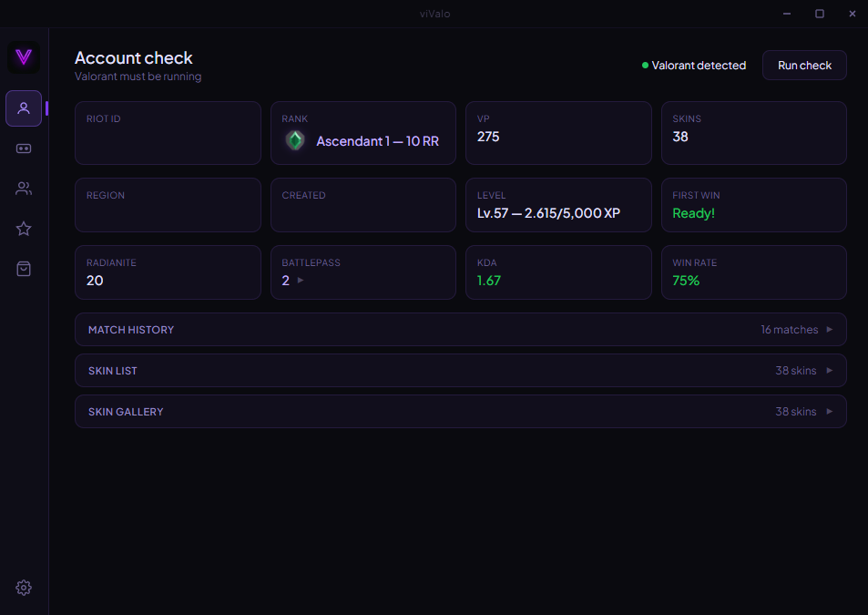Click the level 'Lv.57 — 2.615/5,000 XP' text
This screenshot has height=615, width=868.
pyautogui.click(x=548, y=213)
